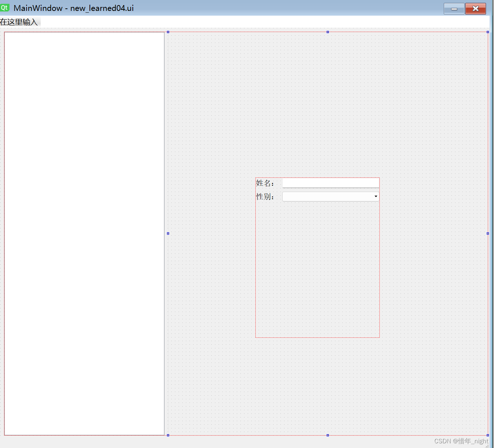Close the new_learned04.ui form window

475,9
